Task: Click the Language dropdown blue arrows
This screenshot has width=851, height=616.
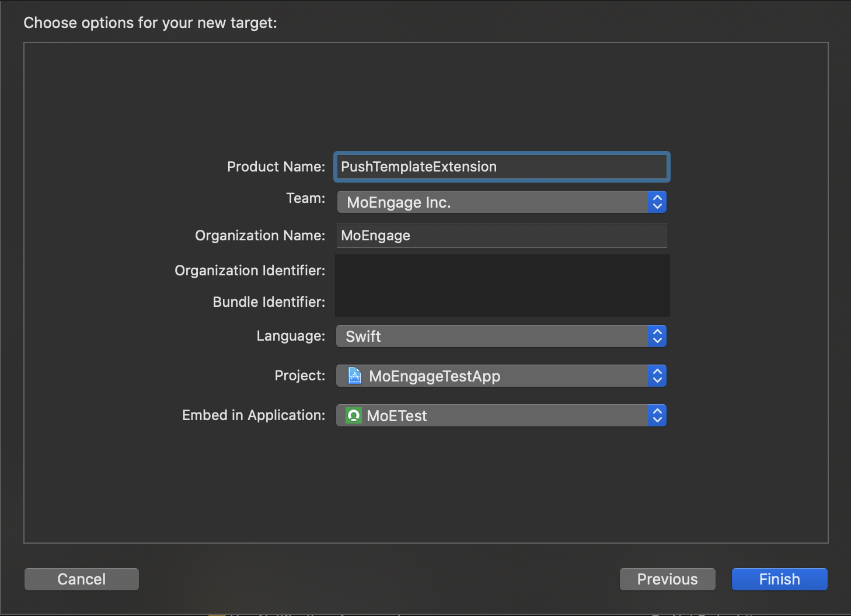Action: pos(657,337)
